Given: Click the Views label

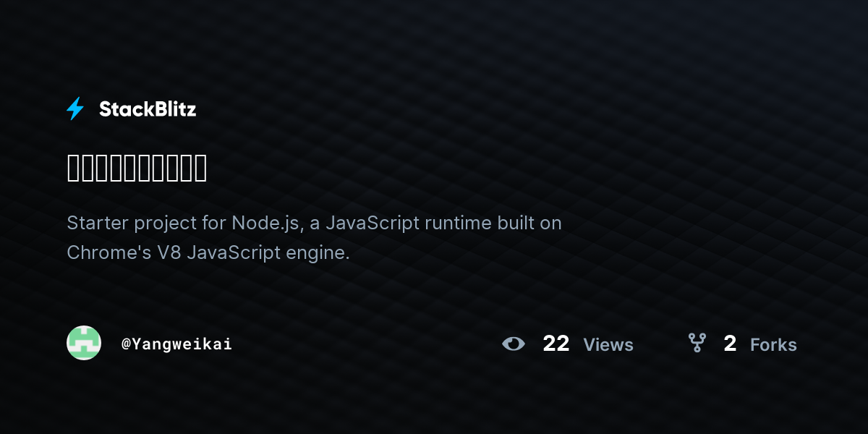Looking at the screenshot, I should tap(608, 345).
